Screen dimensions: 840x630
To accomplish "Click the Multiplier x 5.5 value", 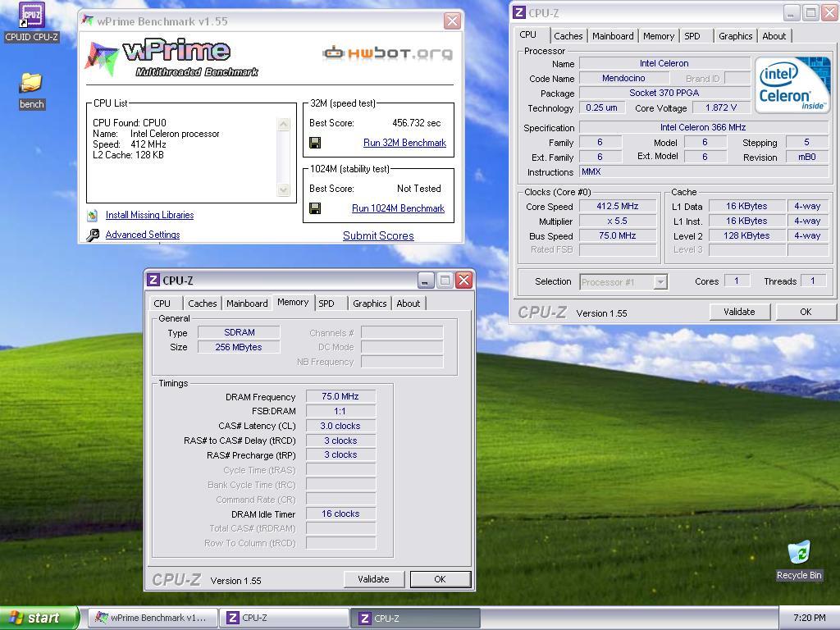I will [x=618, y=221].
